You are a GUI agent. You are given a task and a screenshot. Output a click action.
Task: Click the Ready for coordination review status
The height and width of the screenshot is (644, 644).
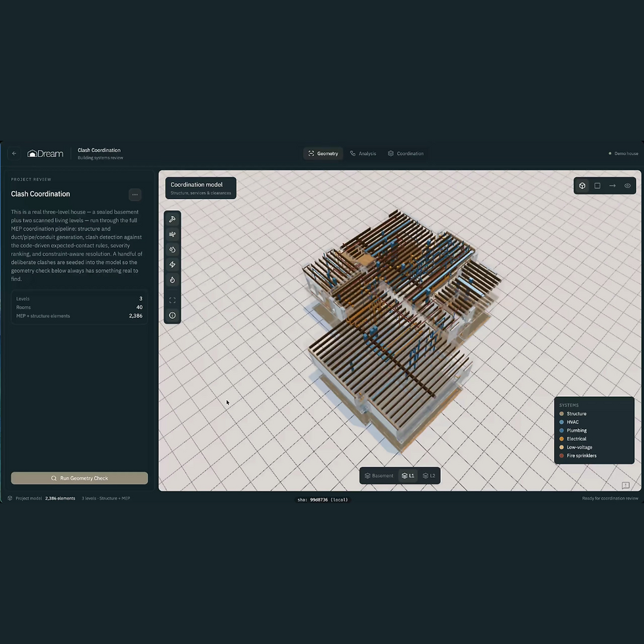(610, 498)
